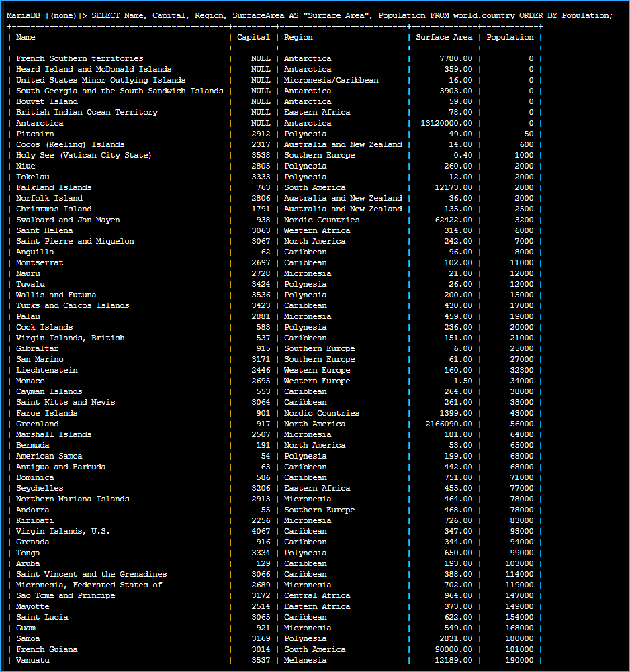Select the Falkland Islands row

pos(54,187)
